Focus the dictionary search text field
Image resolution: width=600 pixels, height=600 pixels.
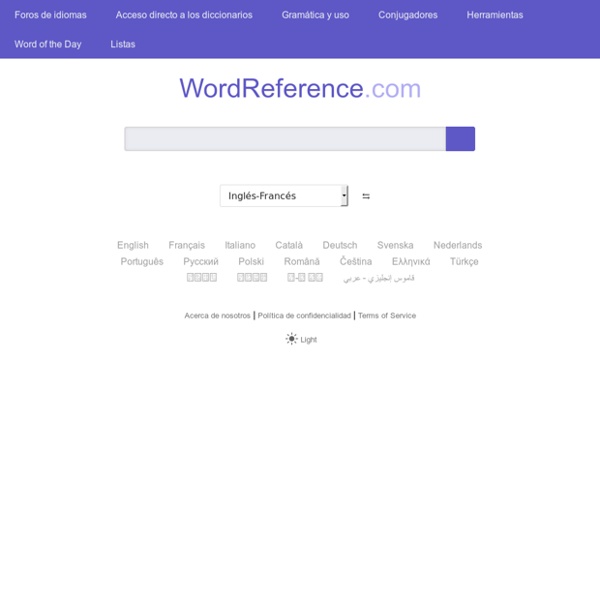pos(285,139)
